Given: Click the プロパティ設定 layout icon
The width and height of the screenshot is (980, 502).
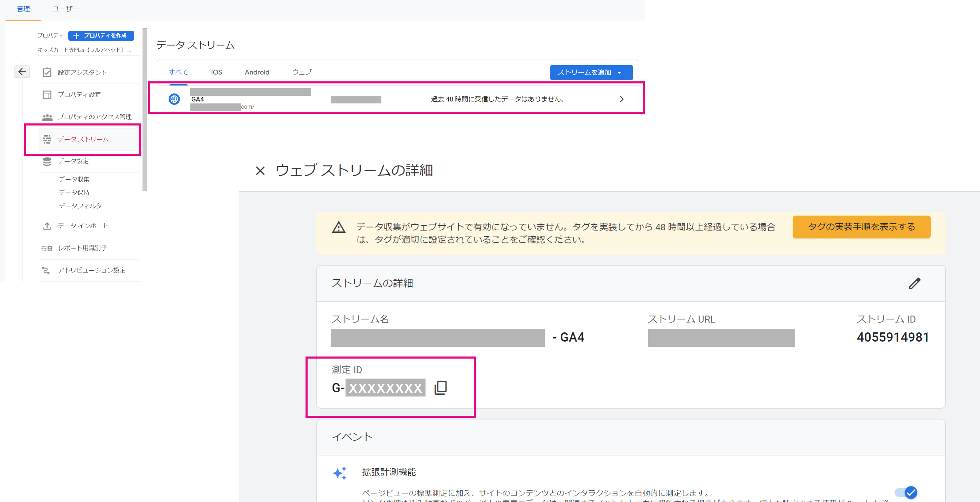Looking at the screenshot, I should point(47,95).
